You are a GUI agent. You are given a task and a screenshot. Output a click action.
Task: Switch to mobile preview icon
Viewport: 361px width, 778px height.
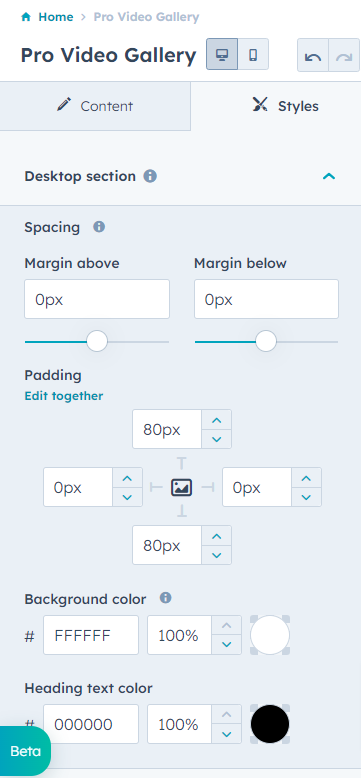coord(253,54)
